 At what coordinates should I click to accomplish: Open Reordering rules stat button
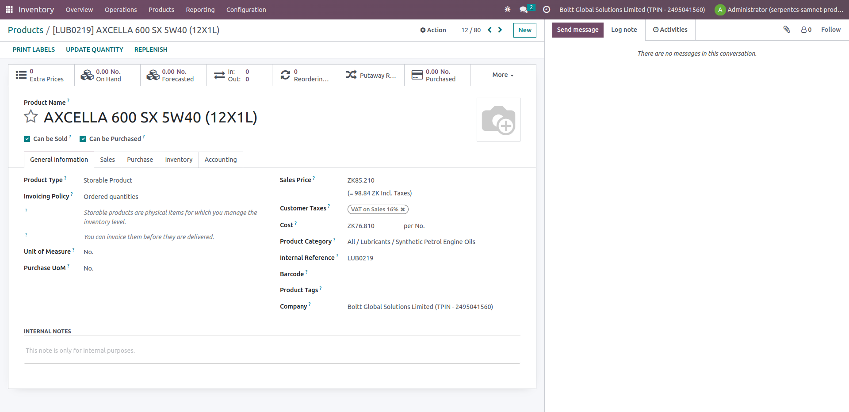pyautogui.click(x=305, y=75)
